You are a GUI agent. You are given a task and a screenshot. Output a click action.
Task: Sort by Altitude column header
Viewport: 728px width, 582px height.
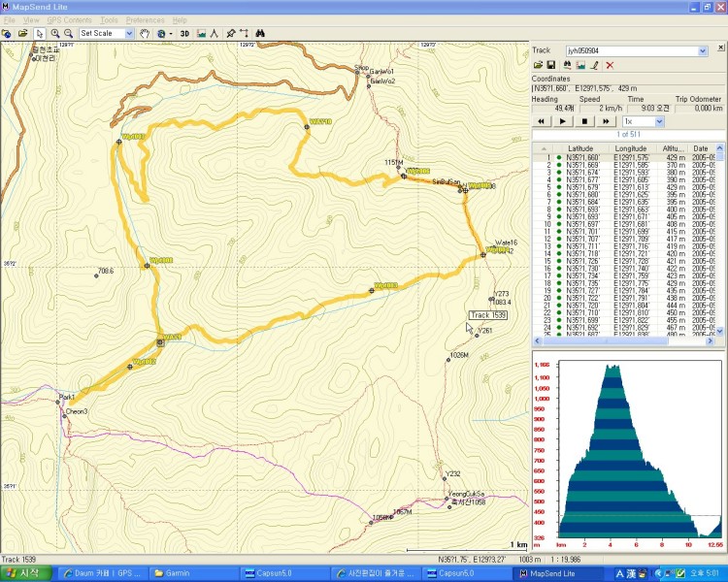[x=673, y=148]
